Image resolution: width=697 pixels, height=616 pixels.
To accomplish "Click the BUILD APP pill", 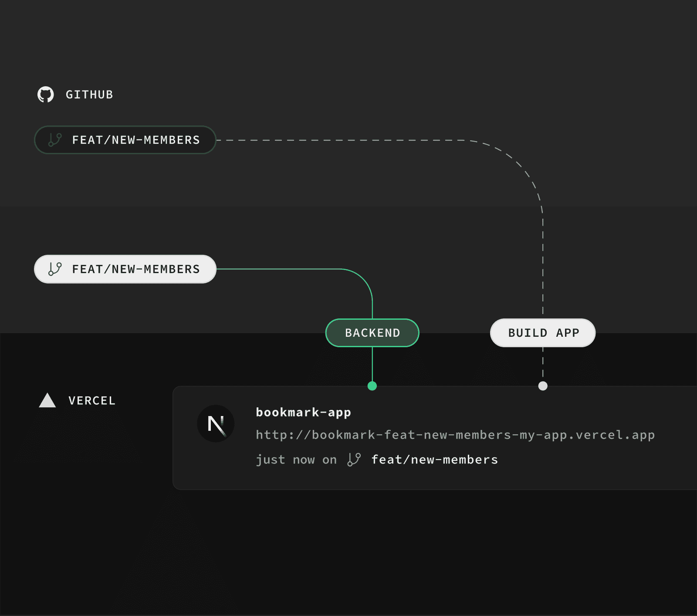I will pyautogui.click(x=543, y=332).
